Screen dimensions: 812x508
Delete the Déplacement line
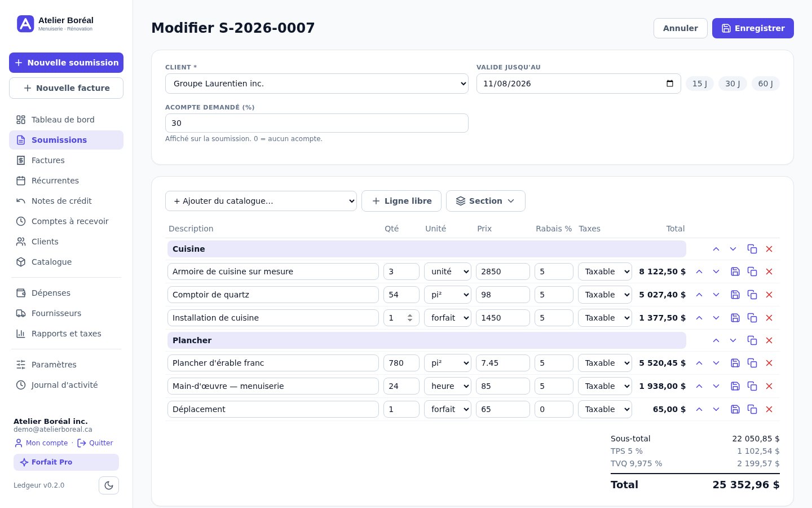click(769, 409)
